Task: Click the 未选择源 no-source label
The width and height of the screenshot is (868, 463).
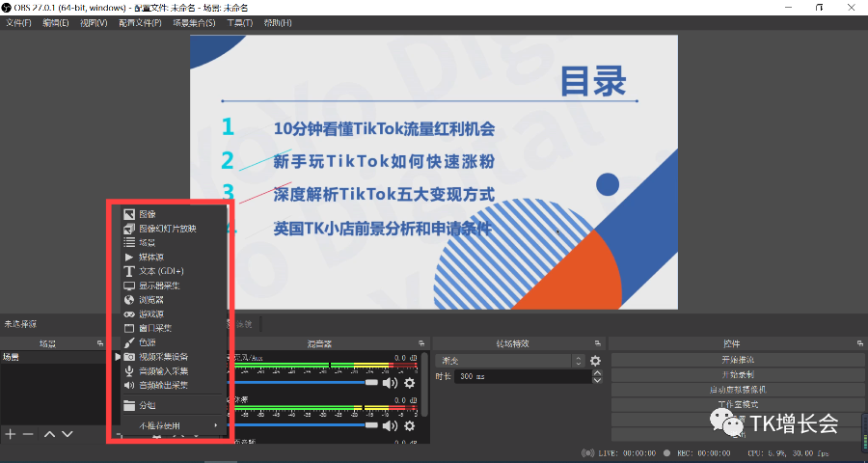Action: 20,324
